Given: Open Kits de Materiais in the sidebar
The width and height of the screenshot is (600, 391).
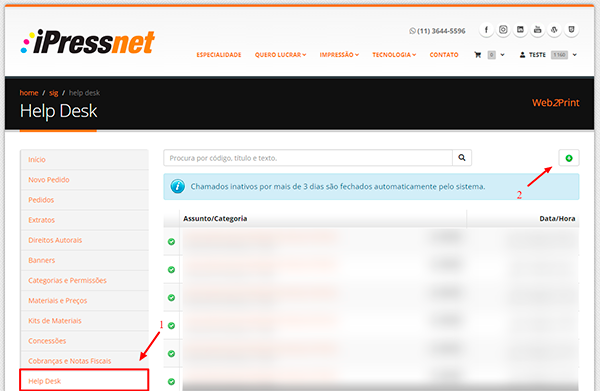Looking at the screenshot, I should (85, 321).
